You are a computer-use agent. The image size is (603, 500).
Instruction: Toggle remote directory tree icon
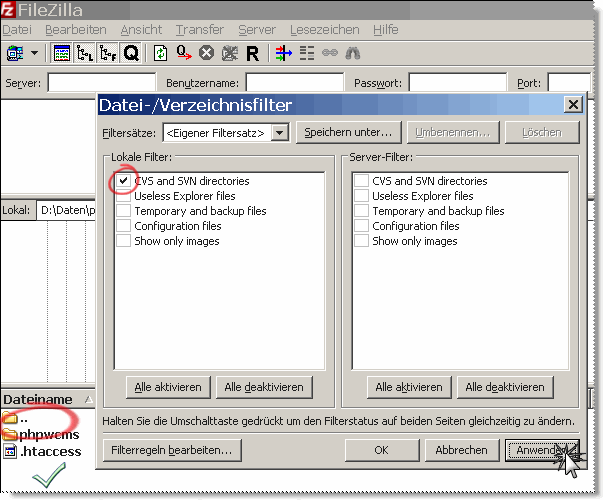pyautogui.click(x=108, y=53)
